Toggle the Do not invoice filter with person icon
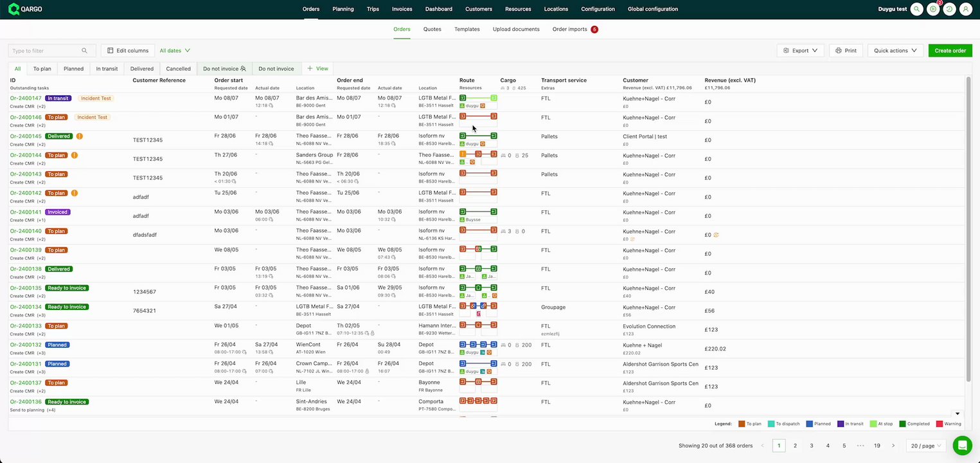 click(224, 68)
